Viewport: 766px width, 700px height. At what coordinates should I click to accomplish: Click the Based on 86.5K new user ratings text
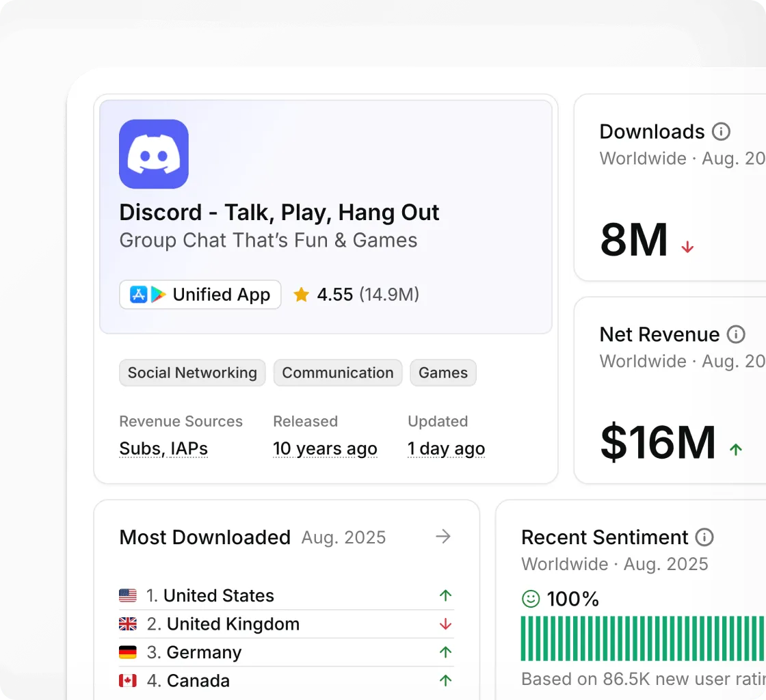pyautogui.click(x=644, y=679)
